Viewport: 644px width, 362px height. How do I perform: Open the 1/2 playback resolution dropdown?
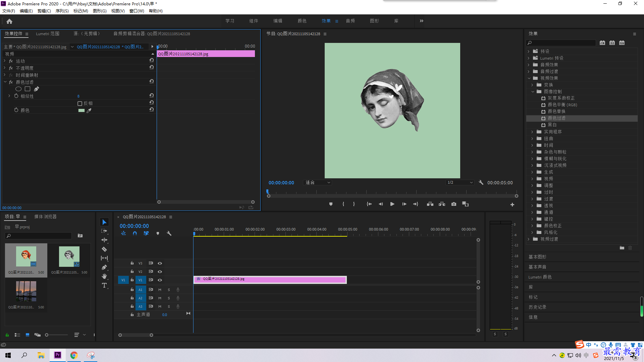[460, 183]
